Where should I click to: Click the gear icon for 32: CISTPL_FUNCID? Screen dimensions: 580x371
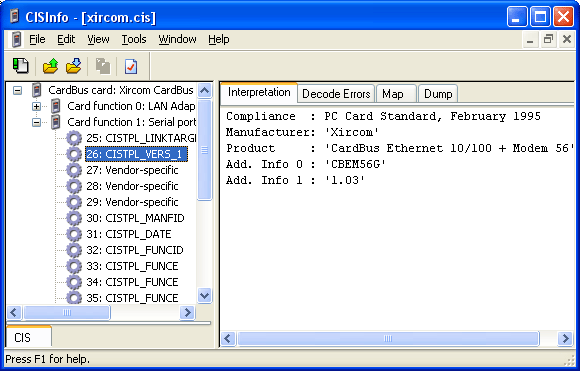tap(74, 250)
